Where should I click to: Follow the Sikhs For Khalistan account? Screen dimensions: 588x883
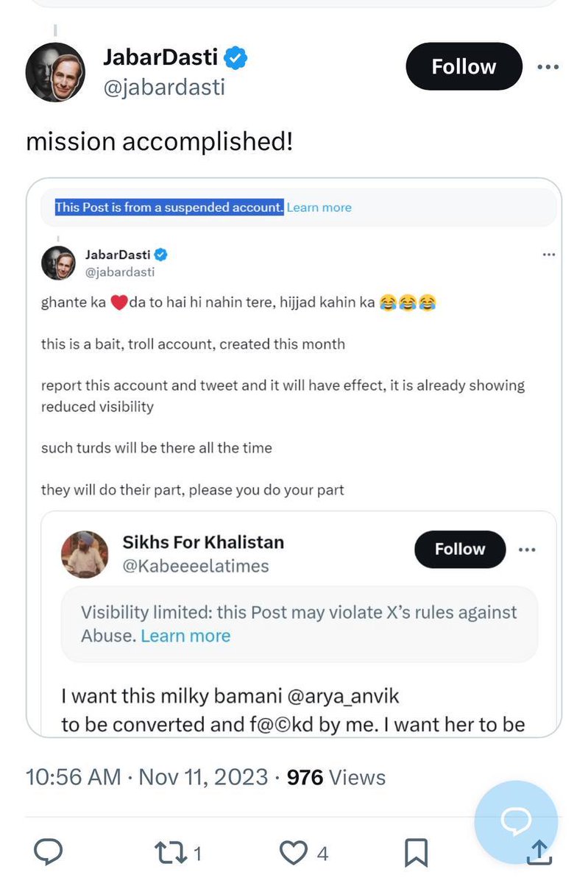pos(460,550)
